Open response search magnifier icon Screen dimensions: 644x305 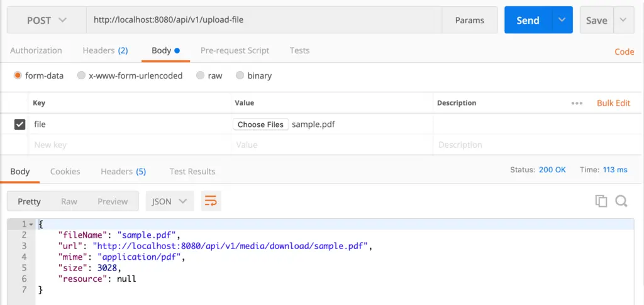point(621,201)
